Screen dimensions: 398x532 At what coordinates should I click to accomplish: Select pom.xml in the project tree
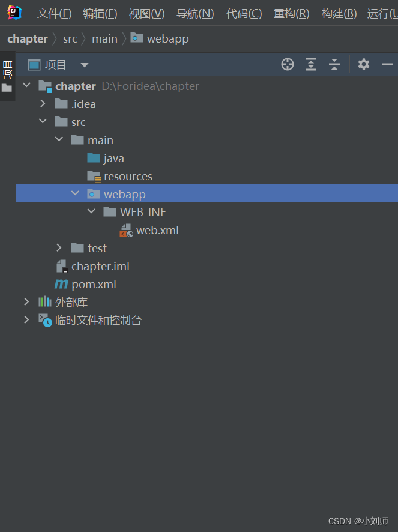click(x=94, y=283)
